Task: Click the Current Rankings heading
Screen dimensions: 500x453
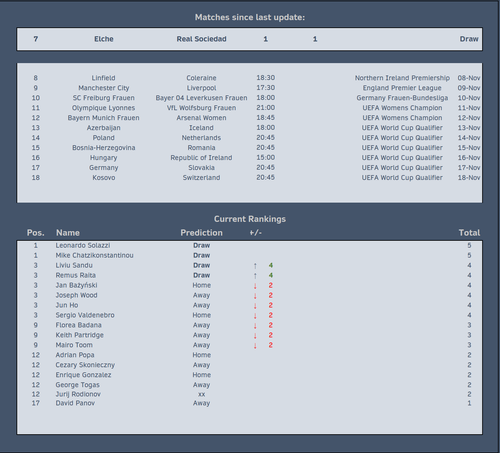Action: click(x=250, y=219)
